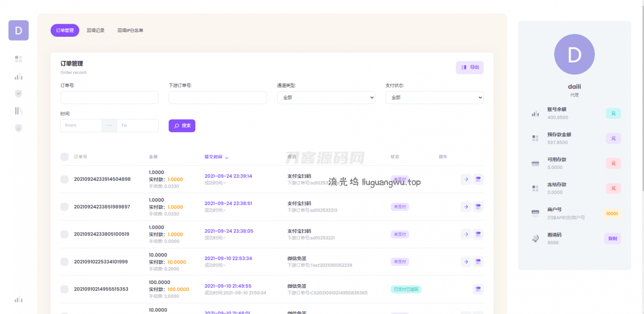The width and height of the screenshot is (644, 314).
Task: Click toggle-style action icon for order 20210910214955515353
Action: pos(478,289)
